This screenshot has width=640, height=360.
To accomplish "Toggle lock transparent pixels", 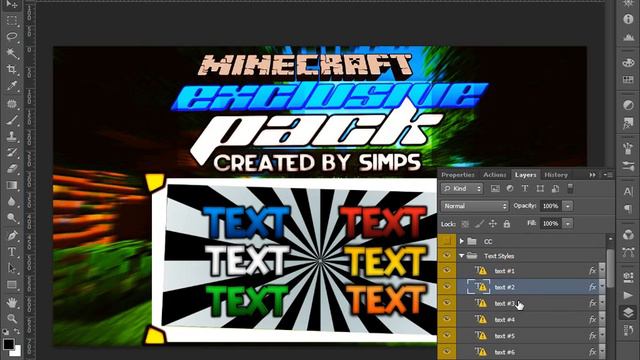I will pyautogui.click(x=465, y=224).
